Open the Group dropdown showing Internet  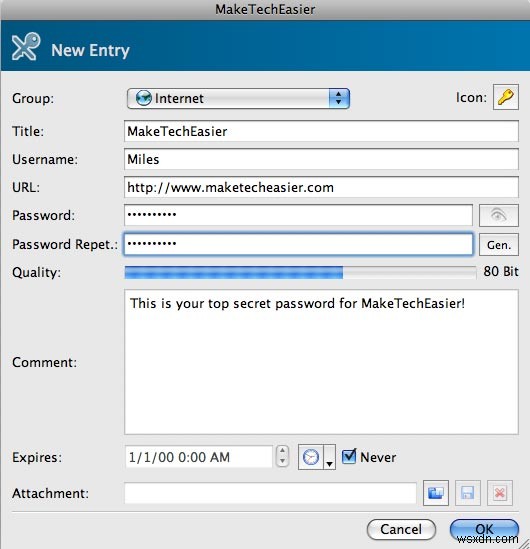point(238,98)
